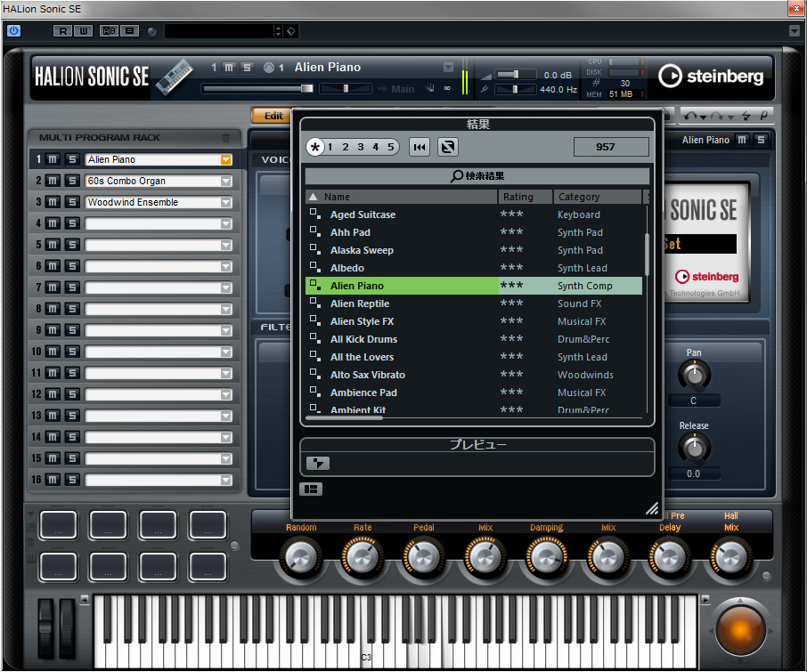
Task: Click the MIDI port icon beside Alien Piano
Action: point(268,68)
